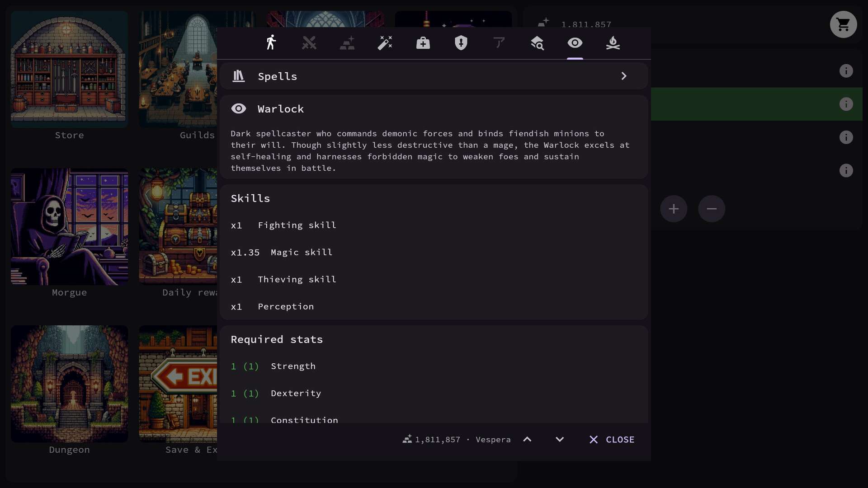Image resolution: width=868 pixels, height=488 pixels.
Task: Click the minus button
Action: click(x=712, y=209)
